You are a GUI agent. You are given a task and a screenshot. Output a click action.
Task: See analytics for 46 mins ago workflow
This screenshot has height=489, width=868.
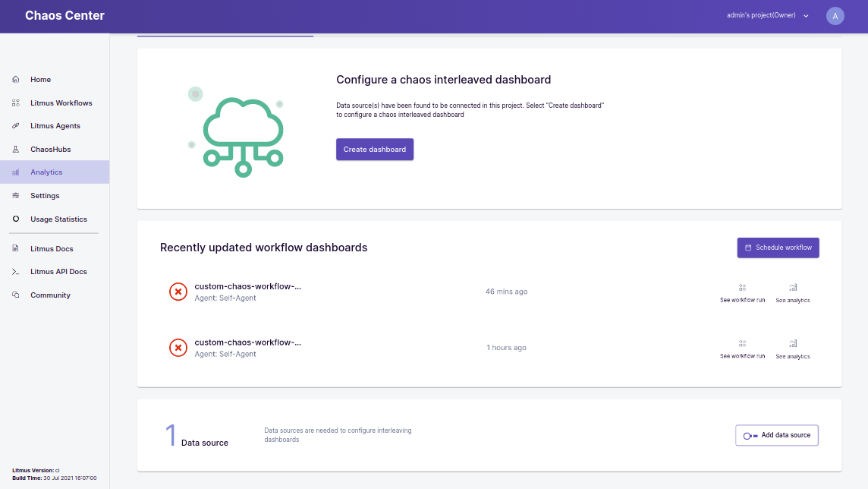[793, 293]
